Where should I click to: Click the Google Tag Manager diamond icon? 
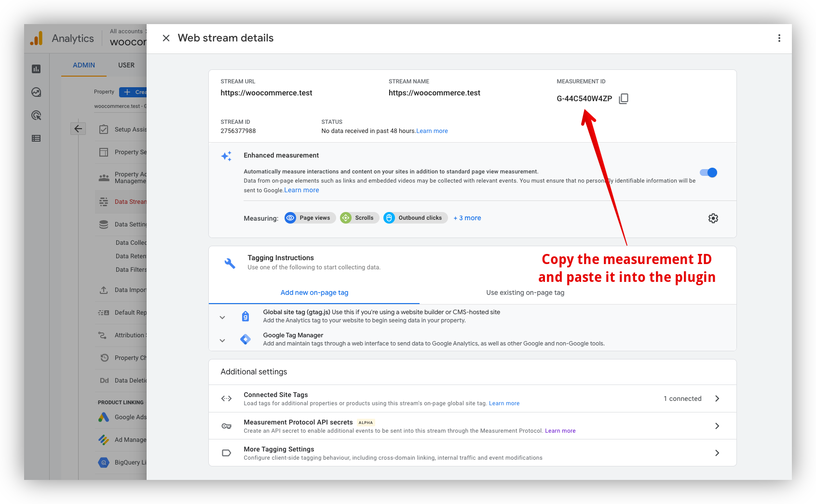tap(245, 339)
